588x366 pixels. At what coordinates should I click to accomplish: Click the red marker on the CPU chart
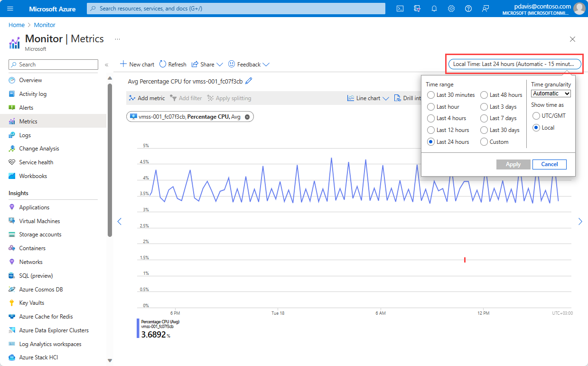[x=465, y=260]
